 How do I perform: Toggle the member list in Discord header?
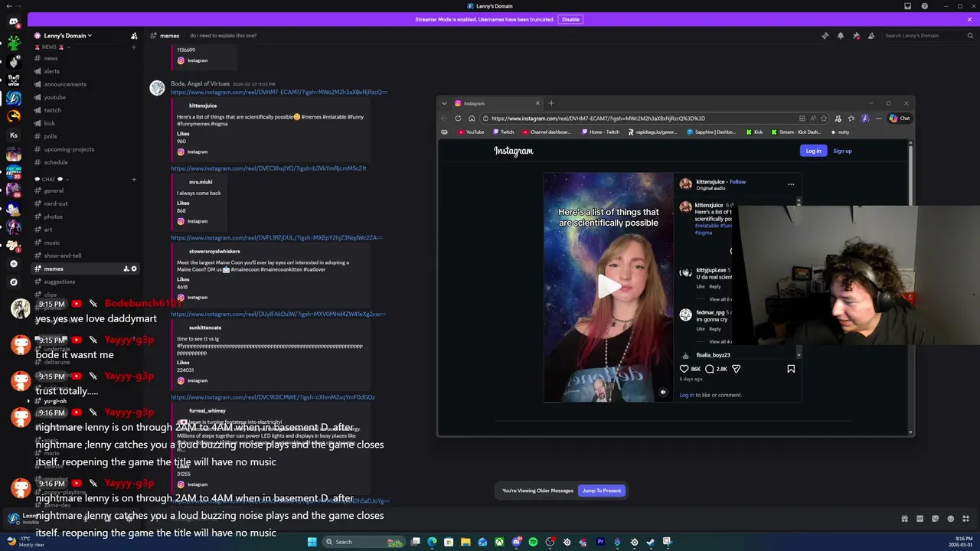(x=872, y=35)
